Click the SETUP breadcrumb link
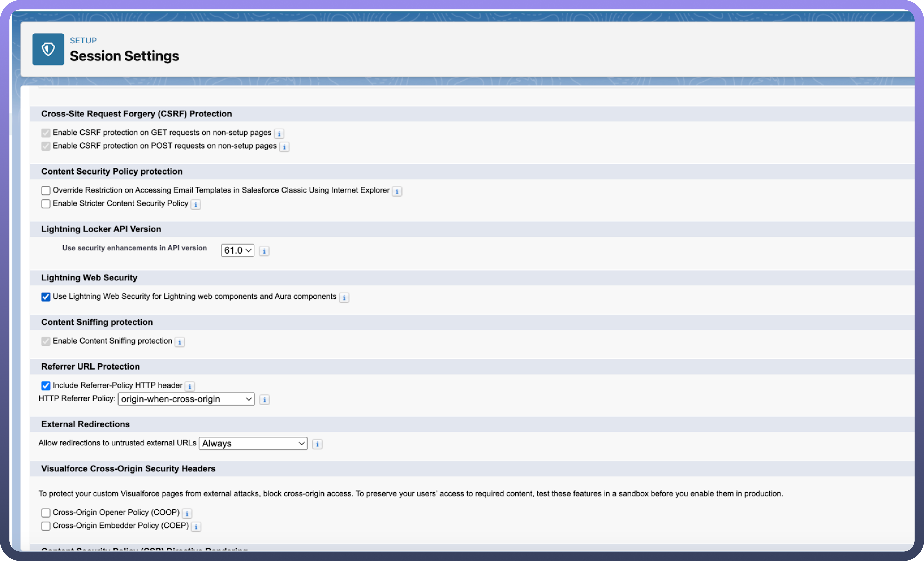The image size is (924, 561). (83, 41)
